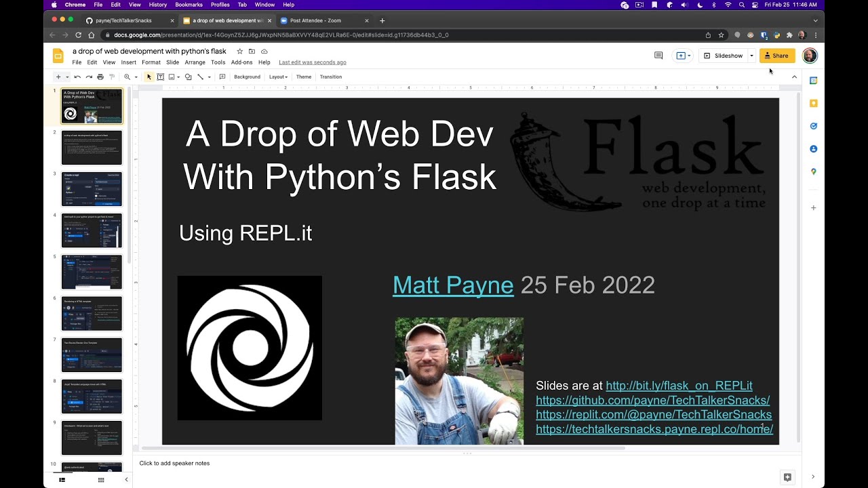
Task: Open the Google account avatar in Slides
Action: (810, 56)
